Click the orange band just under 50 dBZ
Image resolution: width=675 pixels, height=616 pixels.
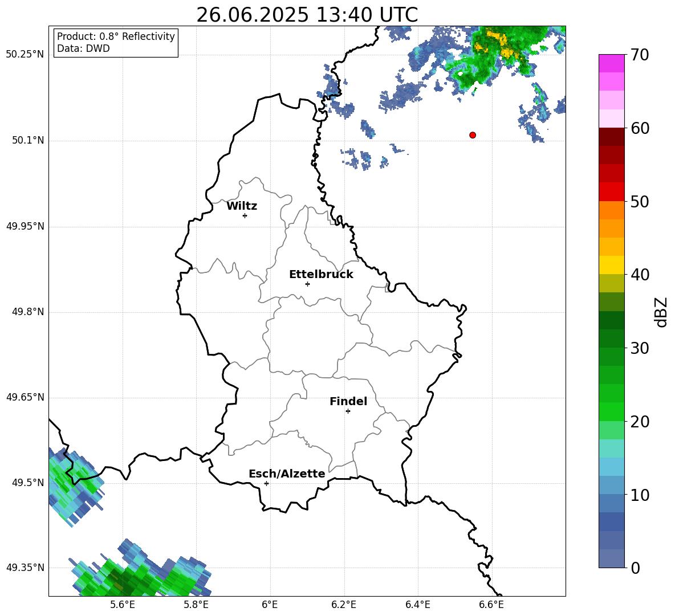612,210
